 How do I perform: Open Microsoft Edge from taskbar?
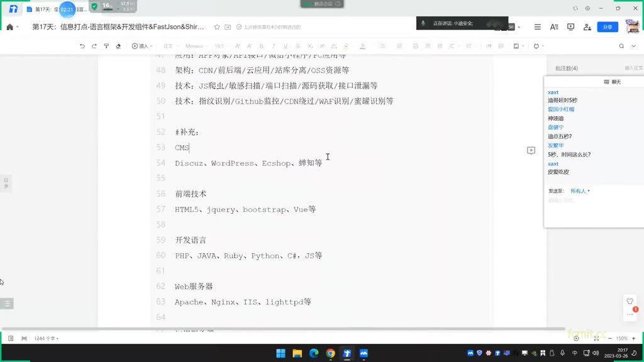click(314, 353)
